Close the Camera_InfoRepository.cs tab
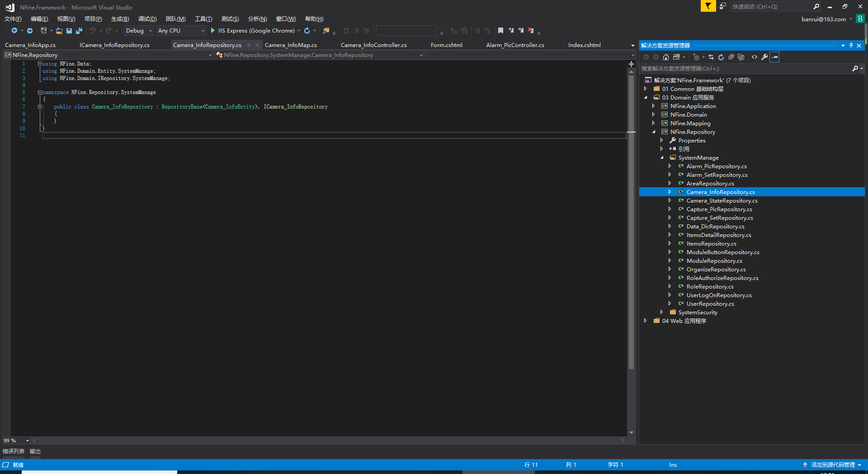Screen dimensions: 868x474 coord(257,45)
